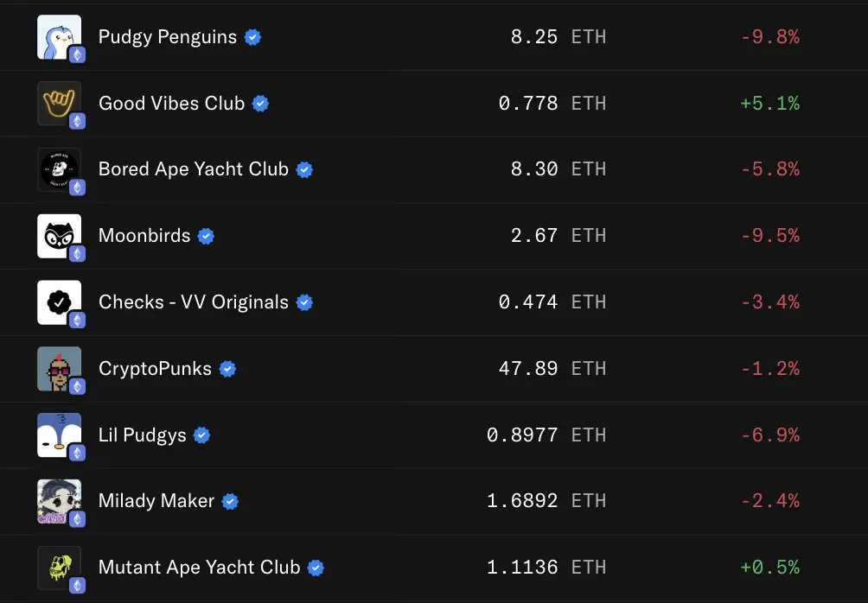This screenshot has height=603, width=868.
Task: Open the Good Vibes Club collection link
Action: [171, 104]
